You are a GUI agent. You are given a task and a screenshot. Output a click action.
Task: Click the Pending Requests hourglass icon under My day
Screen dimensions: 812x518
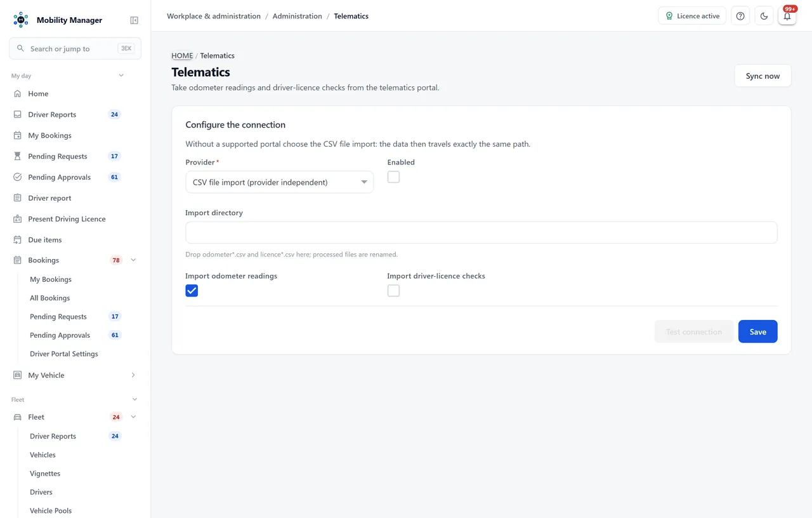(18, 156)
